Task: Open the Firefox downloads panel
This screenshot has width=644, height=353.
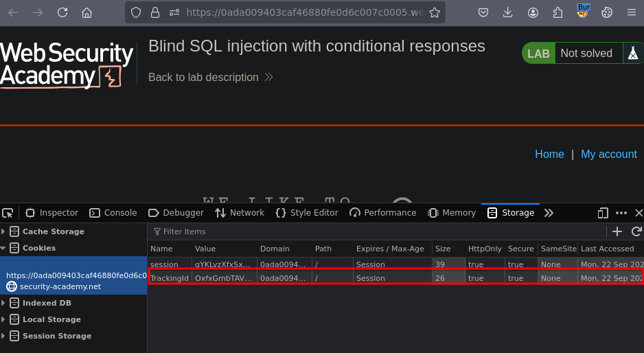Action: point(508,12)
